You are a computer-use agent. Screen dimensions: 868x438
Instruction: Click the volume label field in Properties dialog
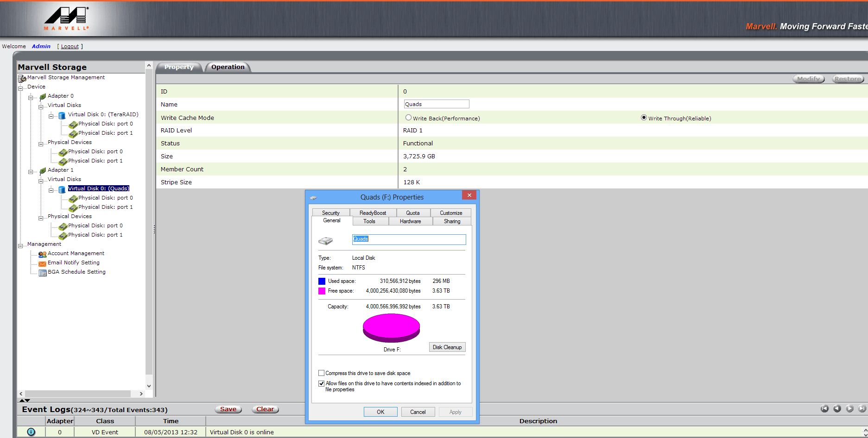(x=409, y=239)
